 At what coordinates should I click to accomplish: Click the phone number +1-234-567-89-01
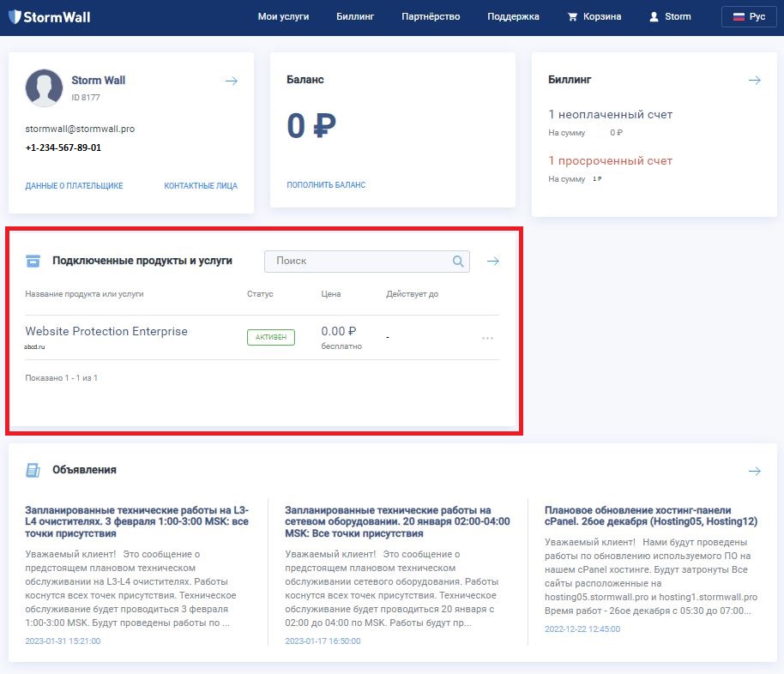click(63, 147)
